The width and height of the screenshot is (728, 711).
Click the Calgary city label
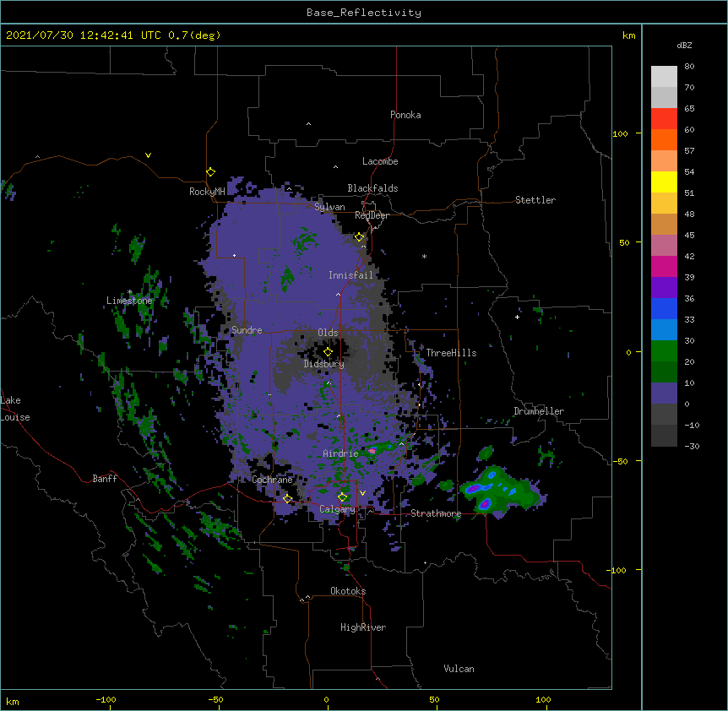(x=337, y=509)
